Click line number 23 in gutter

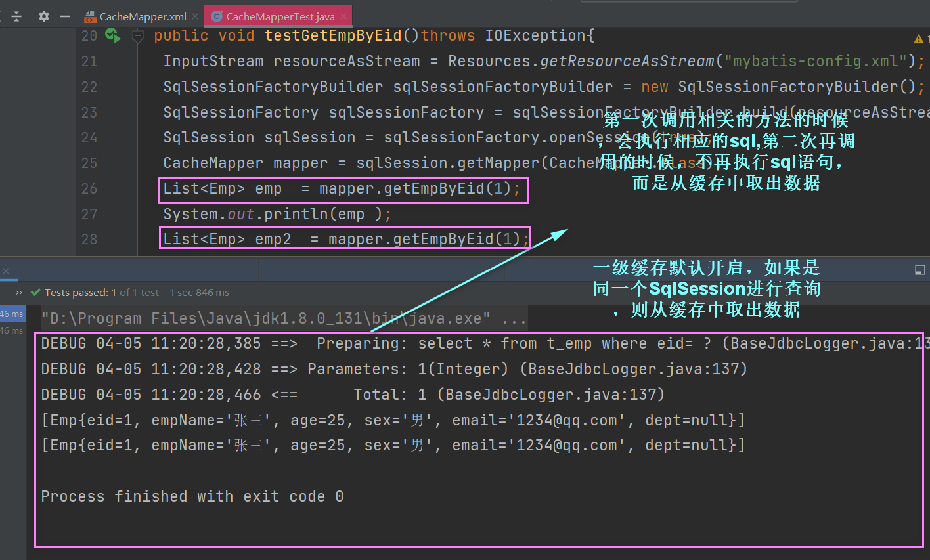(89, 113)
